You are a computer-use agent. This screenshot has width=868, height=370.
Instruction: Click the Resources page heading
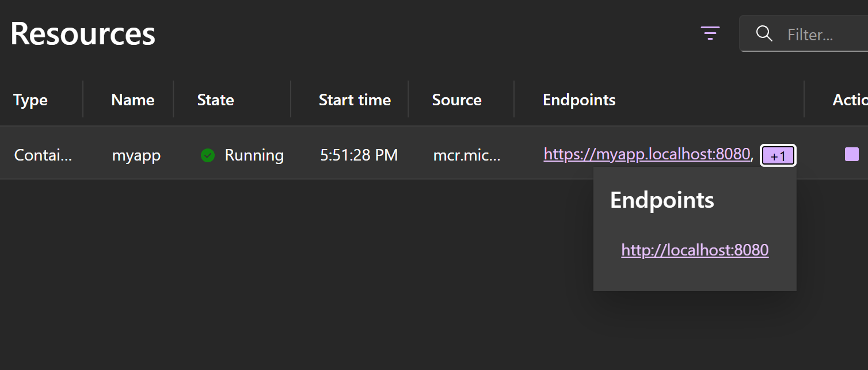point(82,33)
